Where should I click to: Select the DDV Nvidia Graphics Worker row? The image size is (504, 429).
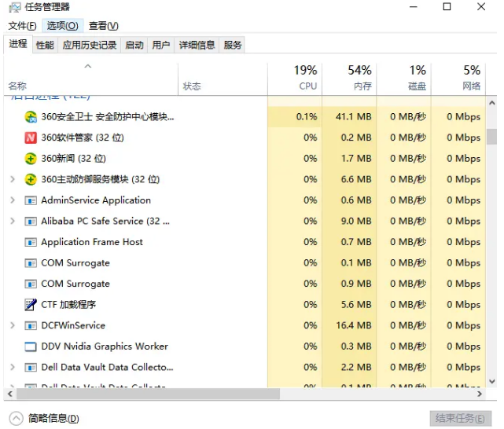(245, 346)
